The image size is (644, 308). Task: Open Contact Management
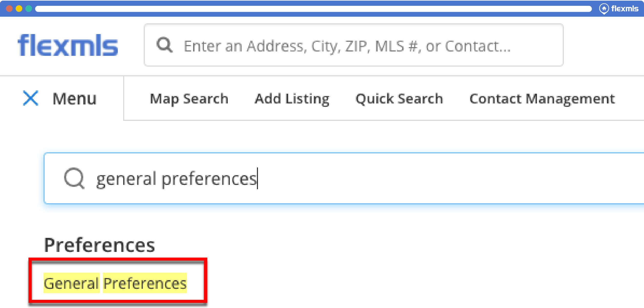(x=542, y=99)
